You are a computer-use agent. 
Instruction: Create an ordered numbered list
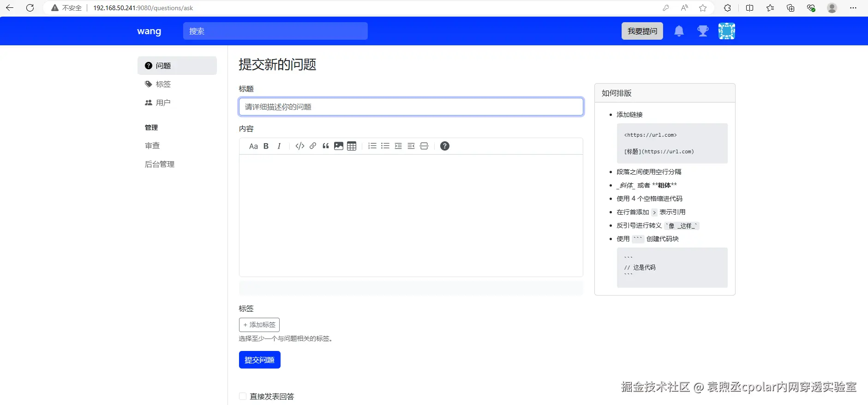pos(372,146)
